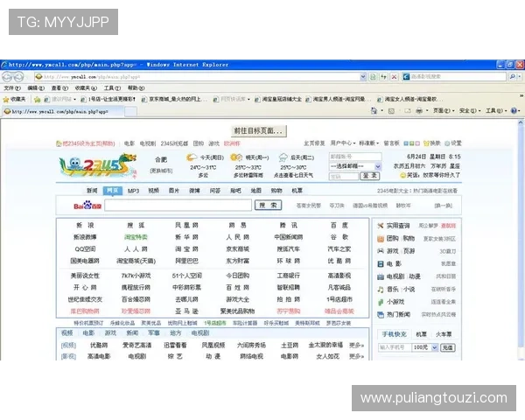The height and width of the screenshot is (420, 525).
Task: Expand the 安全(S) command bar menu
Action: pos(470,110)
